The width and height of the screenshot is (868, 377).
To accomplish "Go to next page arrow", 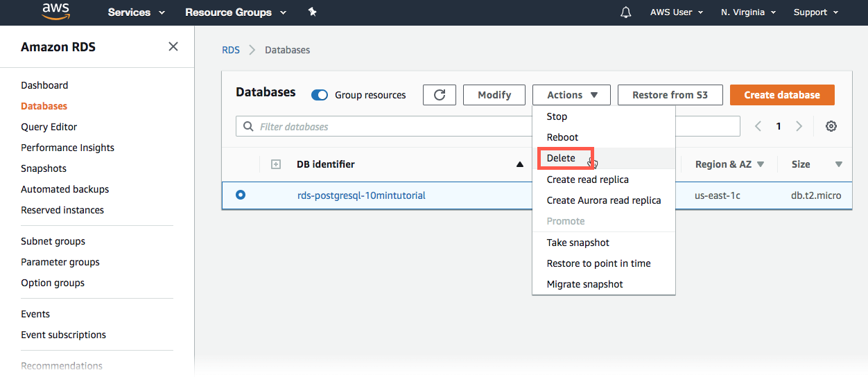I will [x=799, y=126].
